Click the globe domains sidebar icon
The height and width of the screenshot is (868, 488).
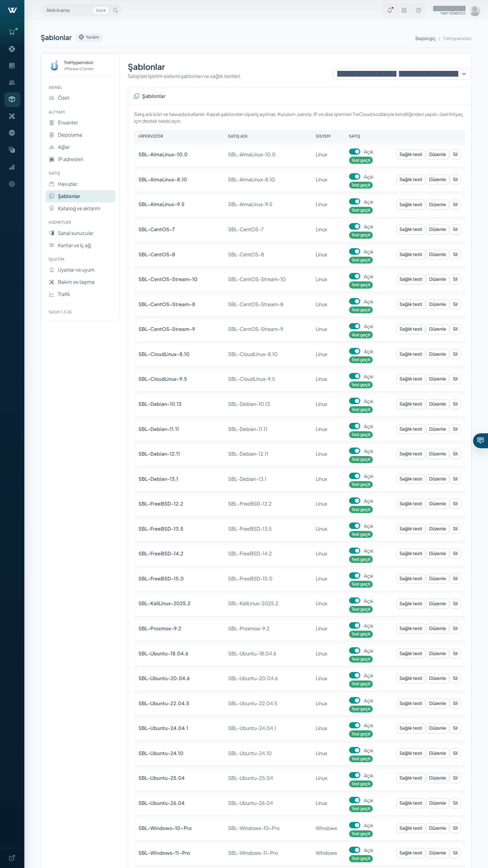12,133
